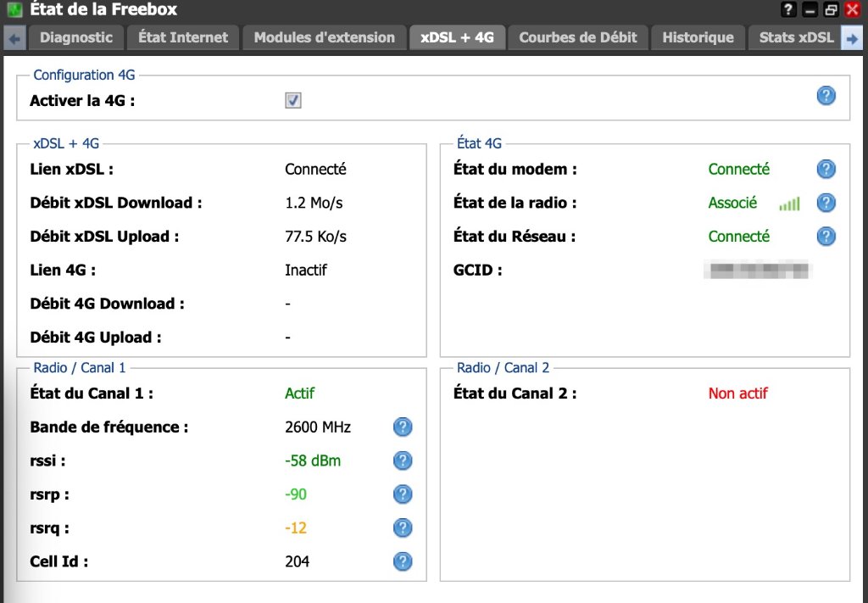Open help for État de la radio
Image resolution: width=868 pixels, height=603 pixels.
(x=826, y=203)
